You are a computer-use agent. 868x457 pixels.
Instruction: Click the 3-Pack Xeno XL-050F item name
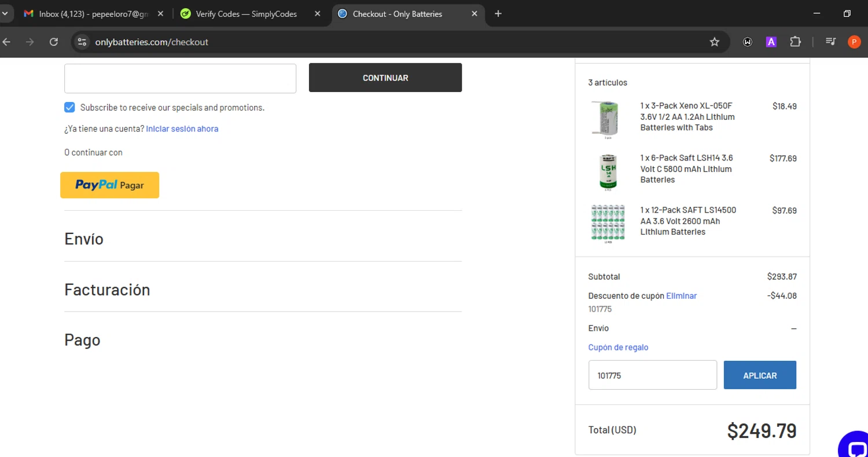click(687, 116)
